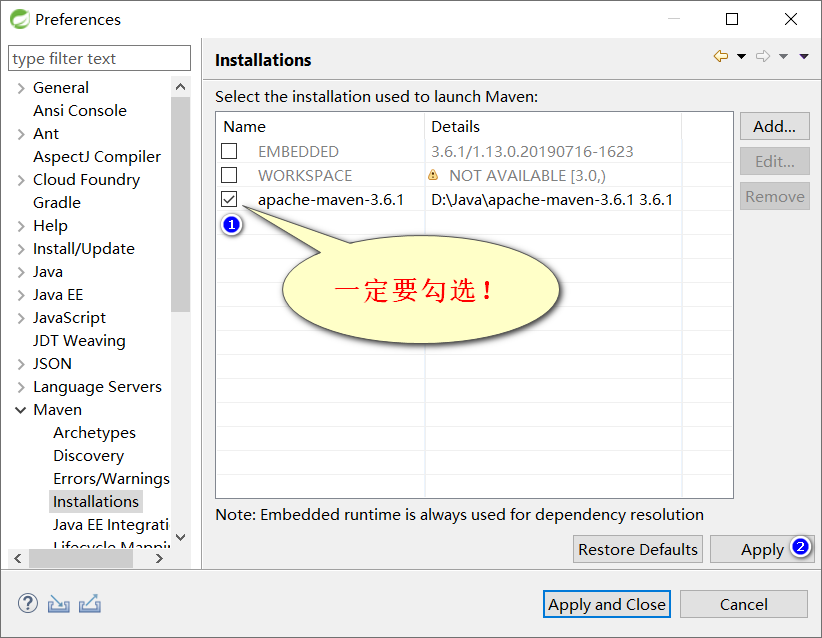
Task: Click the Name column header
Action: pos(320,126)
